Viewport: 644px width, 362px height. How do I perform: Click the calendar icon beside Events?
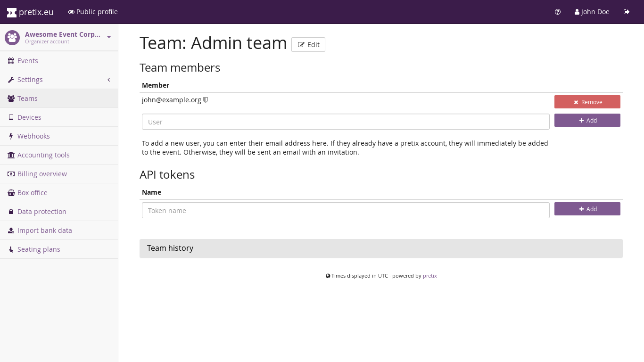11,61
